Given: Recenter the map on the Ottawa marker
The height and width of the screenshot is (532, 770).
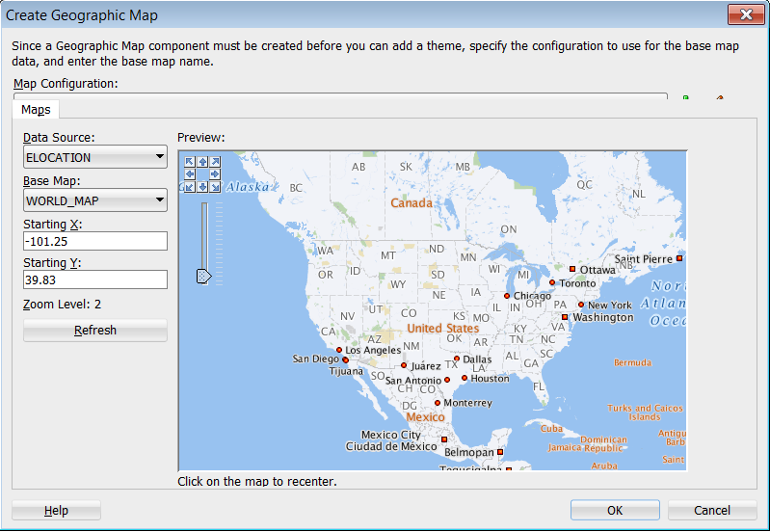Looking at the screenshot, I should click(572, 269).
